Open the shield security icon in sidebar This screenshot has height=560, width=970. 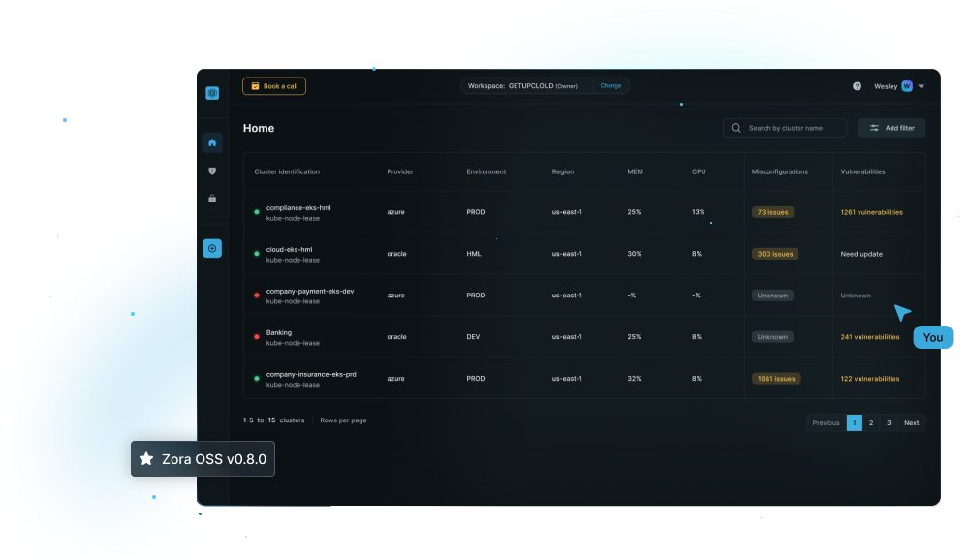pos(212,171)
